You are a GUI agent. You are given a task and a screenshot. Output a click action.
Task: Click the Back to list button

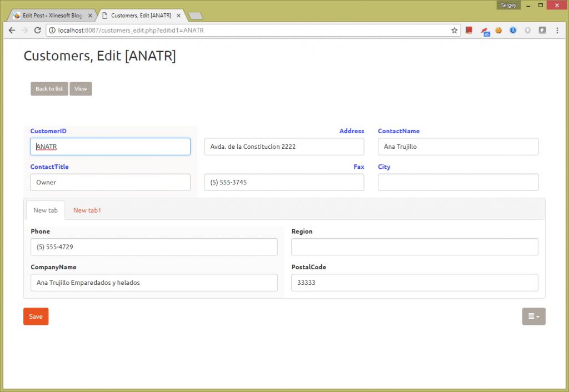pos(49,88)
